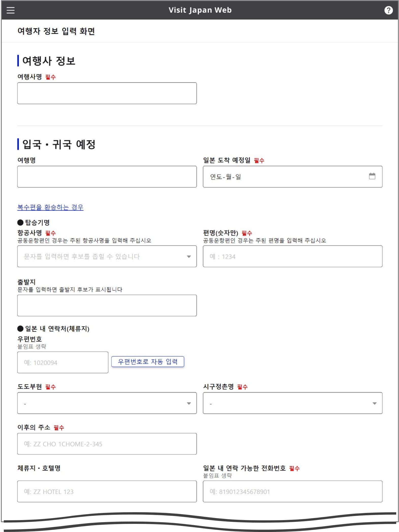Image resolution: width=399 pixels, height=532 pixels.
Task: Click the 일본 내 연락 가능한 전화번호 field
Action: pyautogui.click(x=292, y=491)
